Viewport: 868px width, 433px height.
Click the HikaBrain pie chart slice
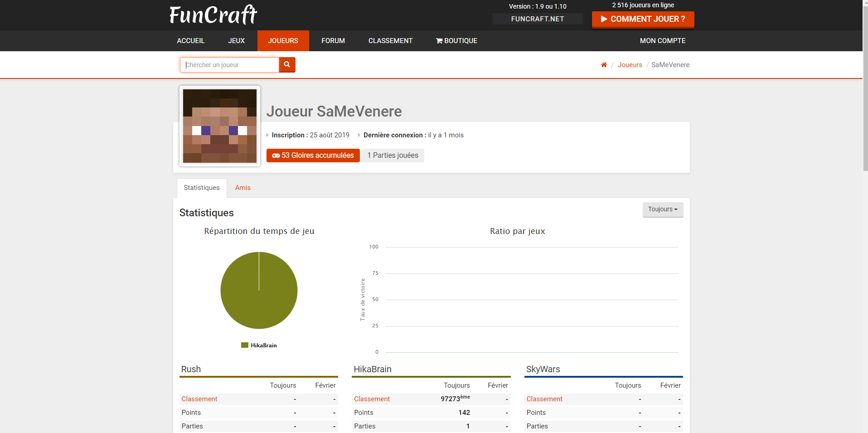tap(259, 291)
